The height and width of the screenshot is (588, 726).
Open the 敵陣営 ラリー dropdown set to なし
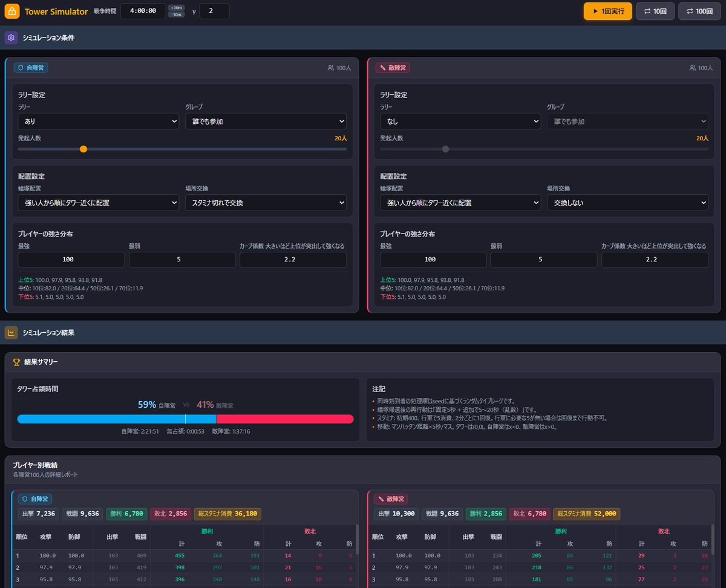(460, 121)
